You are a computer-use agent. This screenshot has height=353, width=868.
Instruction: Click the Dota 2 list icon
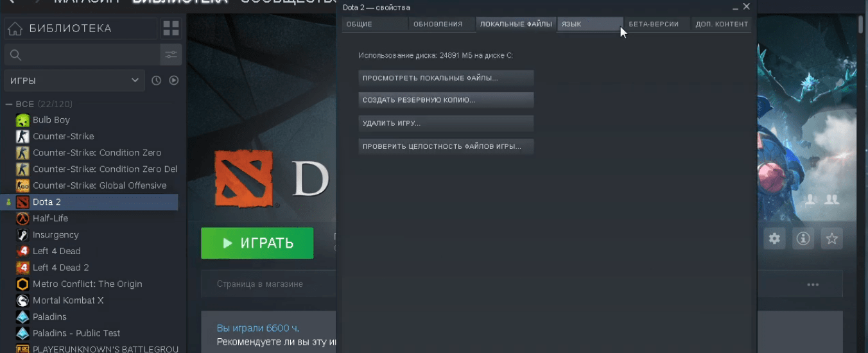(x=22, y=202)
